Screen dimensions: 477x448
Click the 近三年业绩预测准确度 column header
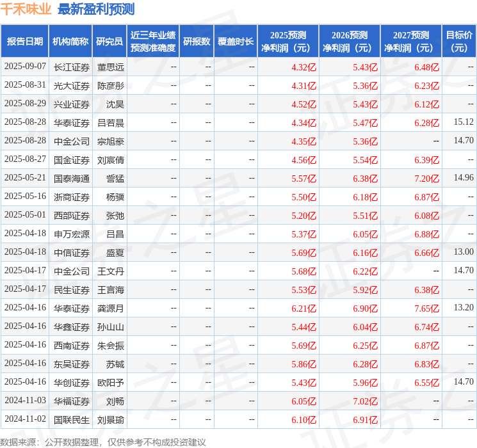[153, 42]
